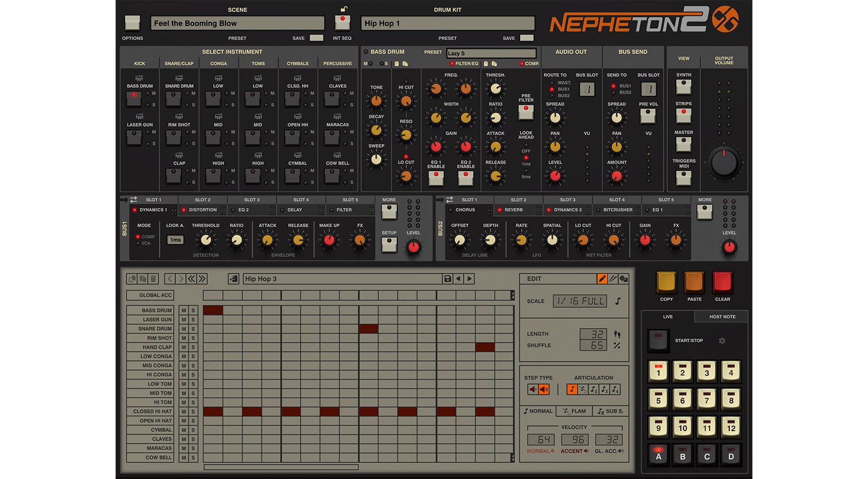Toggle the scene lock padlock icon
Viewport: 868px width, 479px height.
[x=343, y=8]
